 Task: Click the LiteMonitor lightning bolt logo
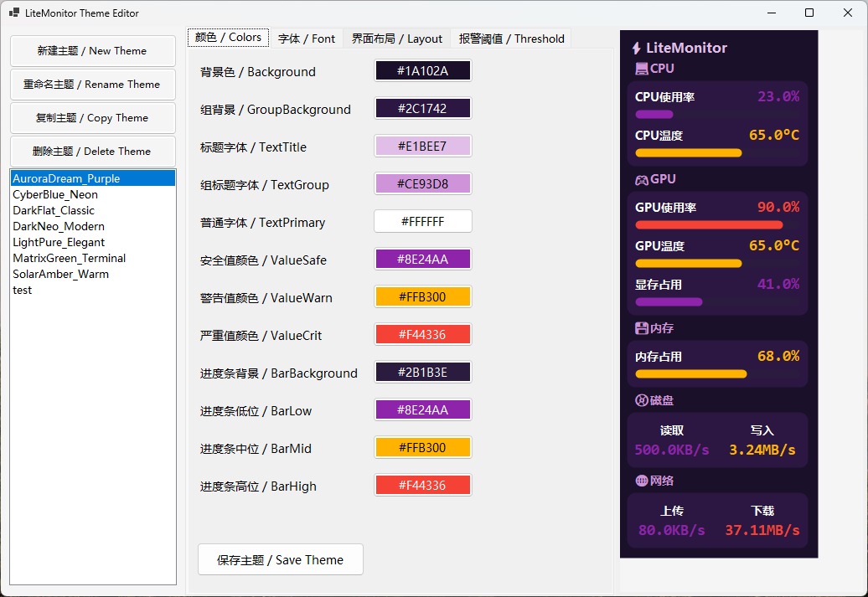(637, 48)
